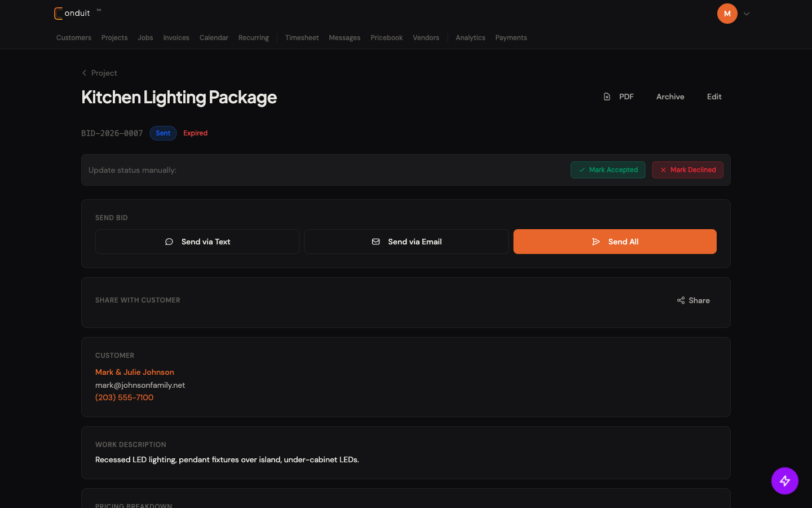Viewport: 812px width, 508px height.
Task: Open the Customers tab
Action: [x=74, y=38]
